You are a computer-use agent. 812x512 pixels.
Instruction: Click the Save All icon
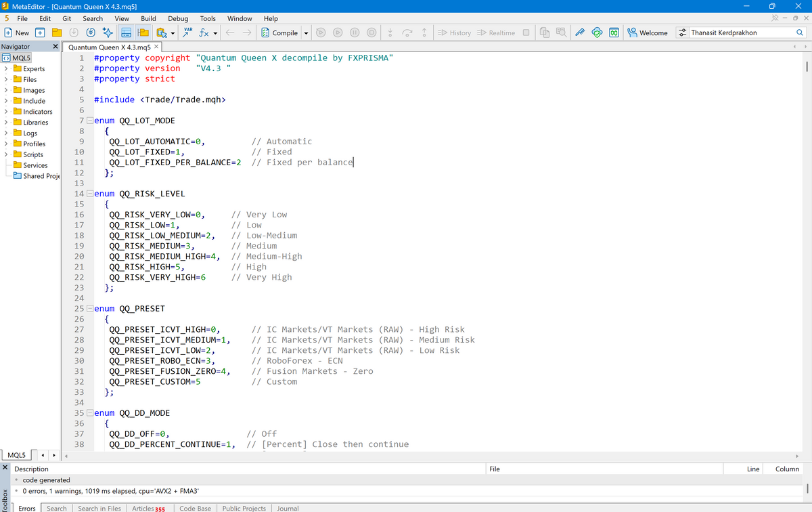click(x=91, y=33)
